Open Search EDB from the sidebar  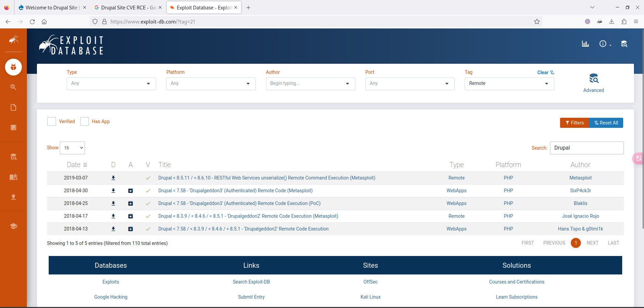pos(13,157)
